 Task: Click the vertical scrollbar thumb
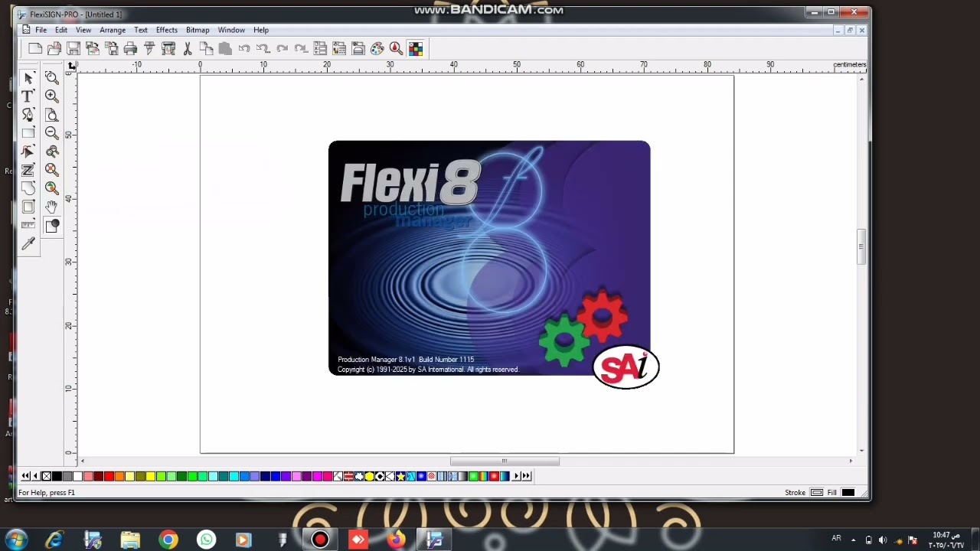pos(861,246)
